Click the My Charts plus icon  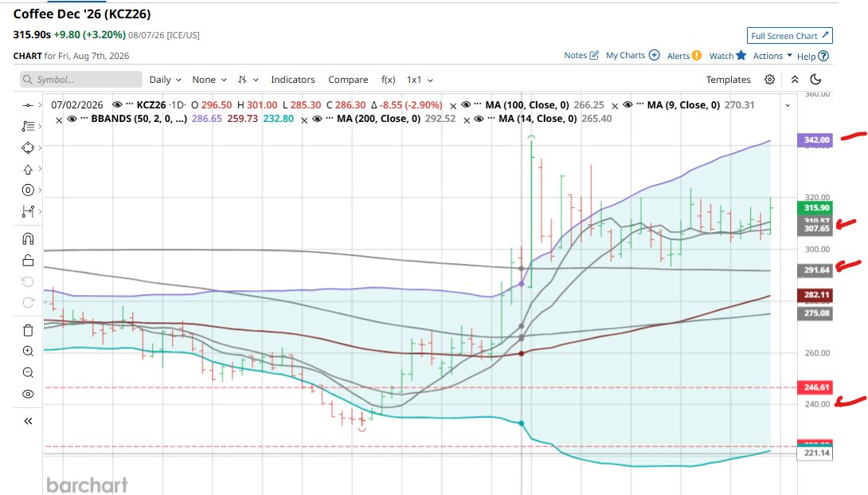[655, 56]
